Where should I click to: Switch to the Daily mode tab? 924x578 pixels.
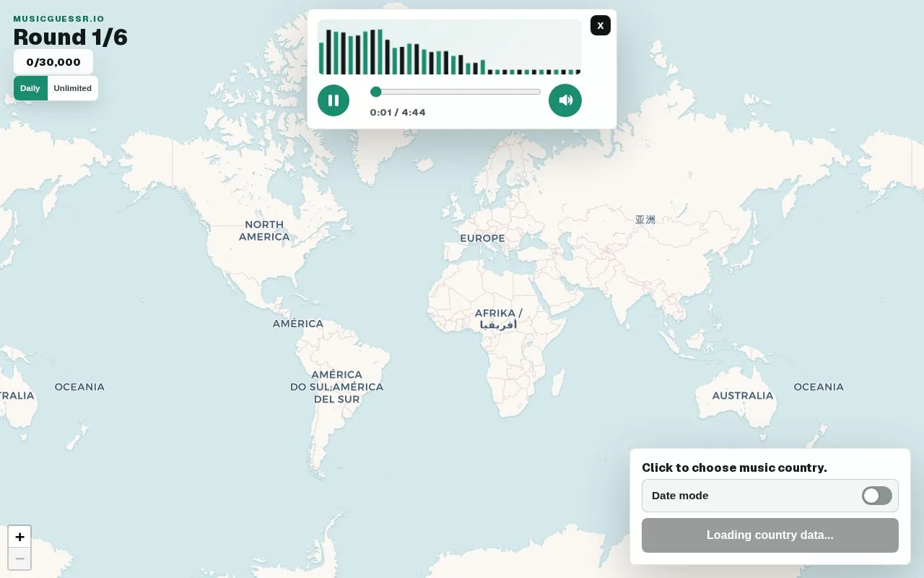[x=30, y=88]
